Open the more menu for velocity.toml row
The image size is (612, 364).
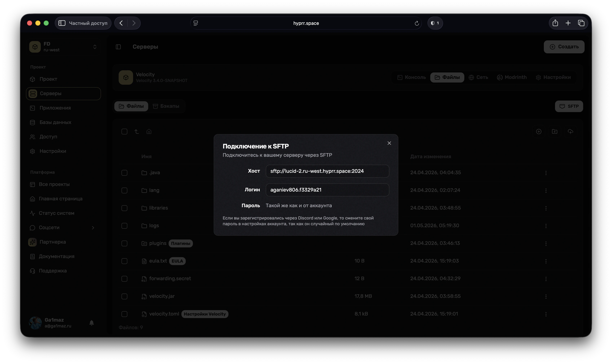[546, 314]
